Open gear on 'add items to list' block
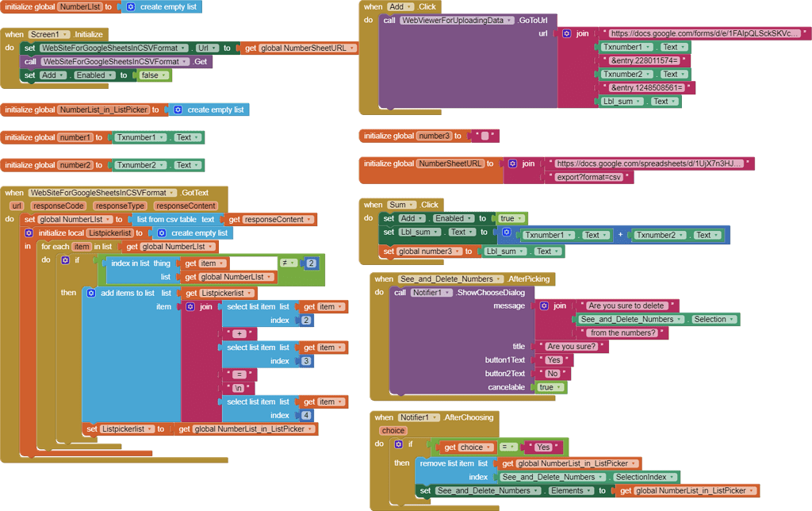Viewport: 812px width, 511px height. [x=90, y=293]
